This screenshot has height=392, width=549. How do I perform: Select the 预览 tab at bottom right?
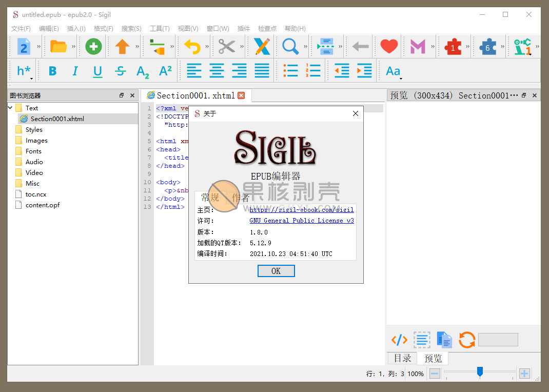click(433, 358)
